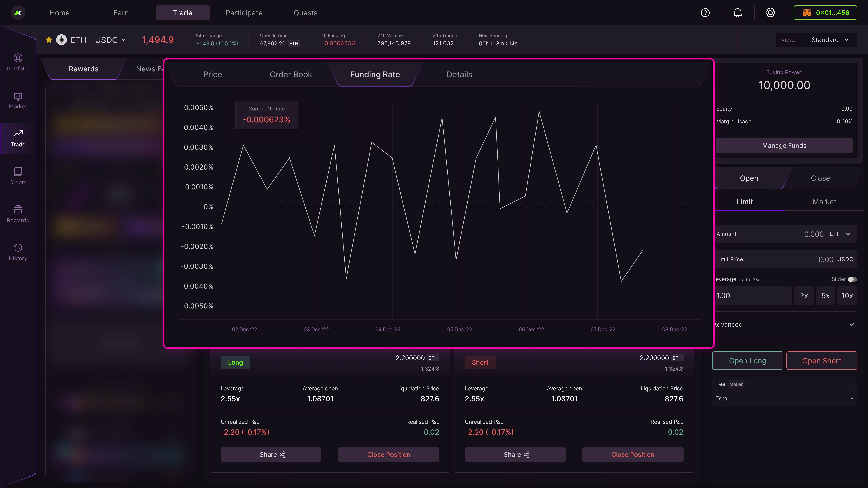Switch to the Price chart tab
The height and width of the screenshot is (488, 868).
[x=213, y=74]
